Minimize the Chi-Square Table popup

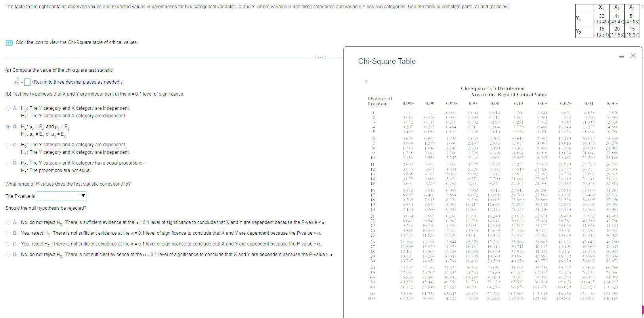[x=621, y=56]
